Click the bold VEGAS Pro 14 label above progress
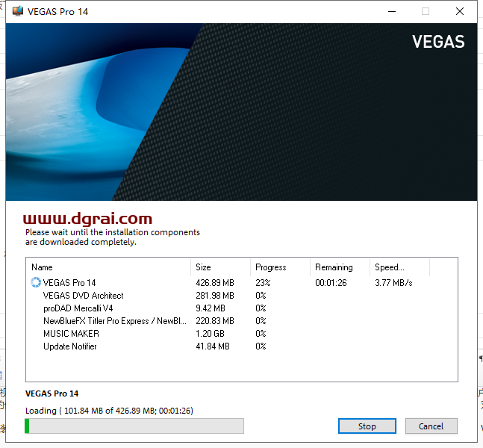The height and width of the screenshot is (448, 483). click(x=52, y=393)
